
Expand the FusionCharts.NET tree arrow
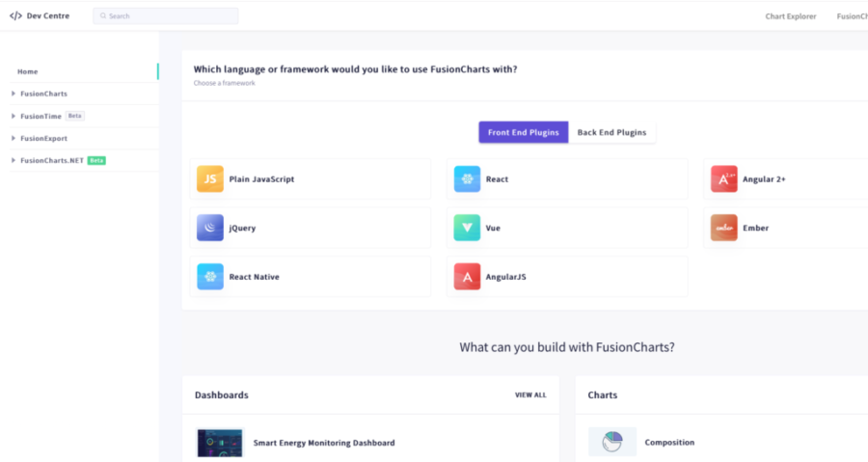14,160
